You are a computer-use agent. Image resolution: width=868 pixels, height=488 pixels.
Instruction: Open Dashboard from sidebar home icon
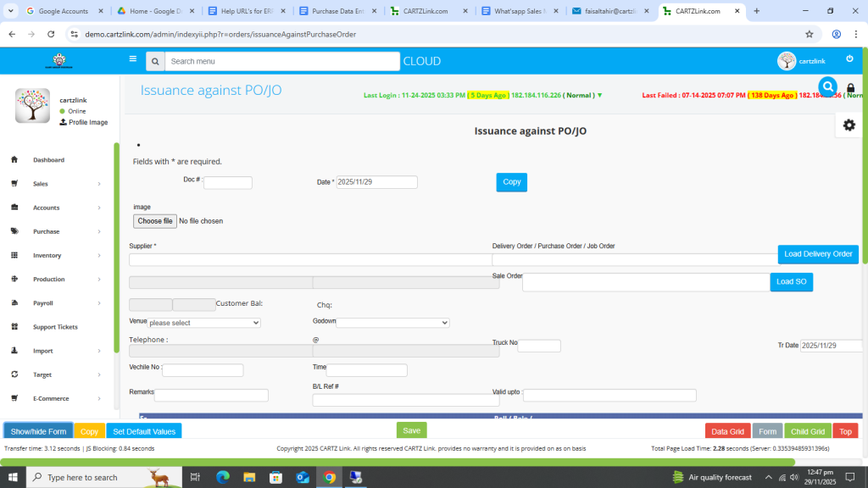pos(14,160)
